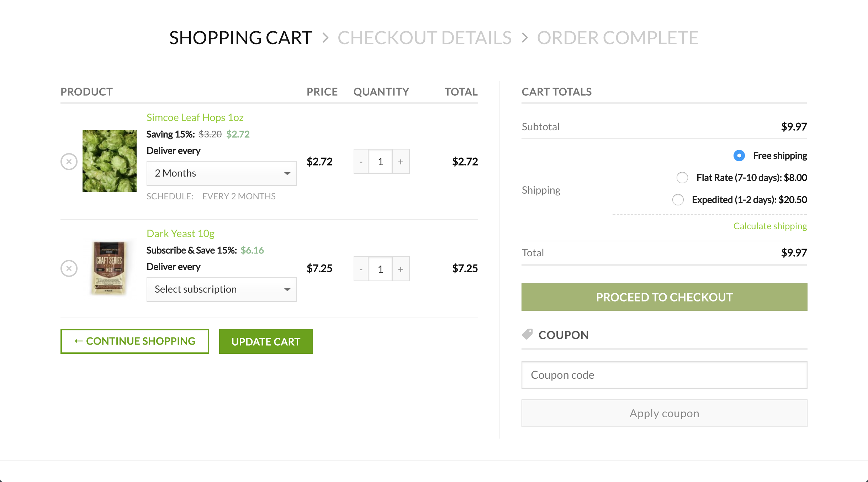Decrease Dark Yeast quantity with minus
Screen dimensions: 868x482
point(360,269)
